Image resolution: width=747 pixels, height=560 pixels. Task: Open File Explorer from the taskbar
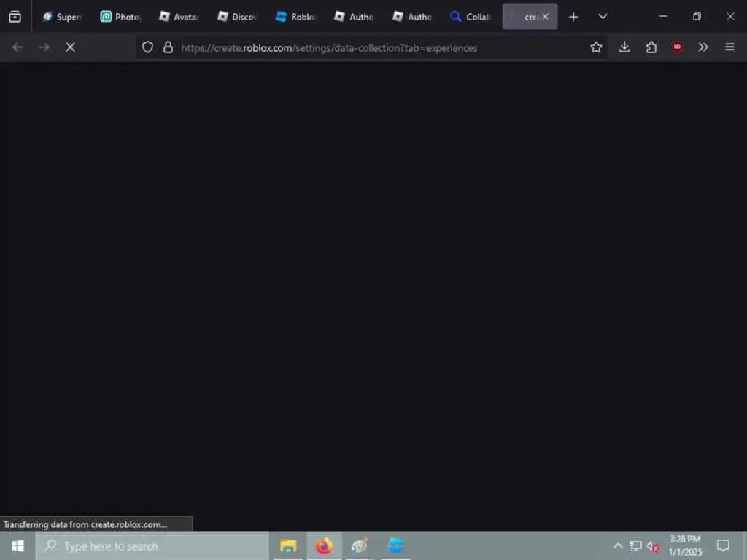288,545
